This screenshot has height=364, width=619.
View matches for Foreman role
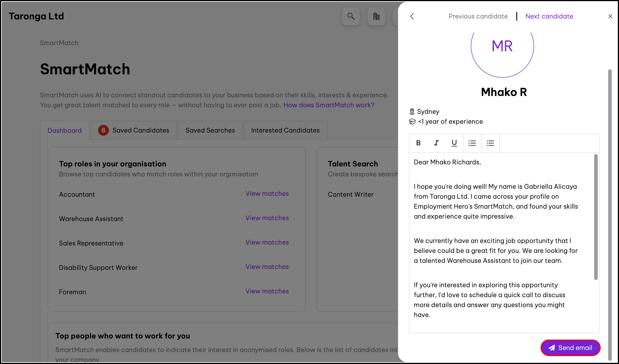point(267,291)
